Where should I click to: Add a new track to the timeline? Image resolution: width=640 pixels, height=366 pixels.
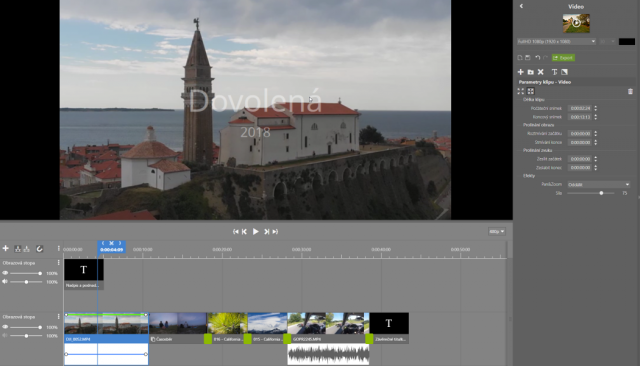[6, 248]
